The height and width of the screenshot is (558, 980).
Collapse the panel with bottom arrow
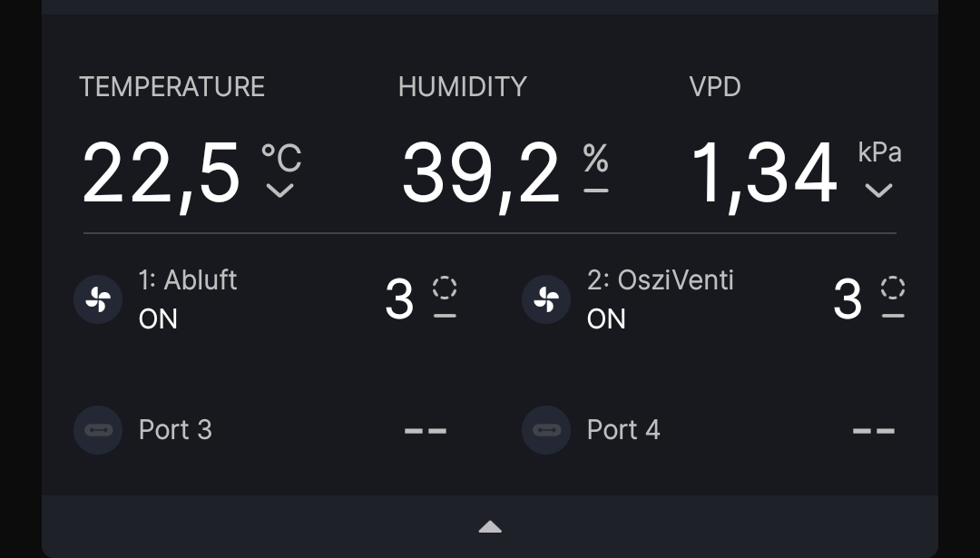coord(490,526)
